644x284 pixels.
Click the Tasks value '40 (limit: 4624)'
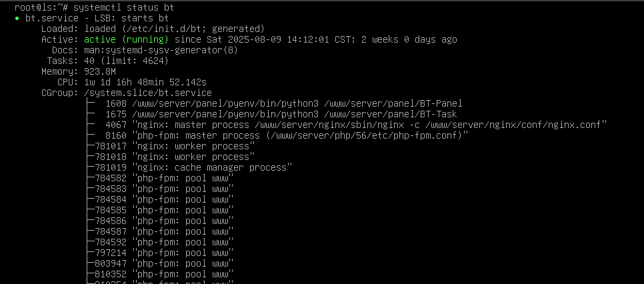coord(127,61)
